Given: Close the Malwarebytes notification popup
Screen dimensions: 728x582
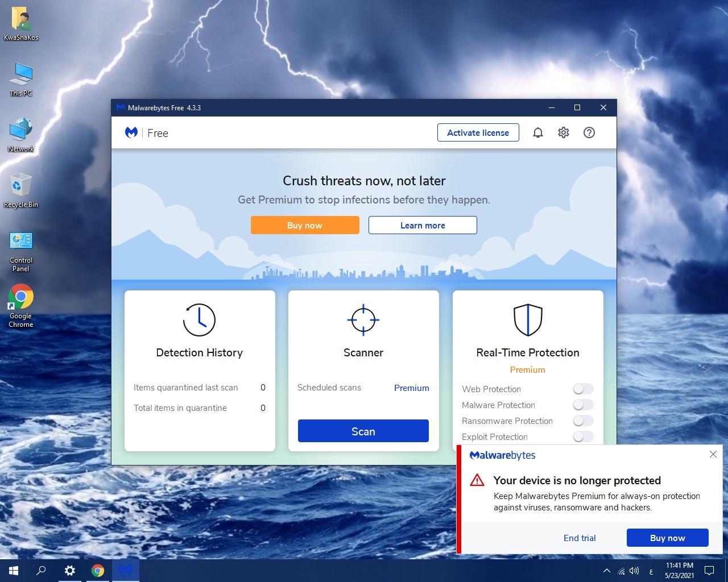Looking at the screenshot, I should click(713, 454).
